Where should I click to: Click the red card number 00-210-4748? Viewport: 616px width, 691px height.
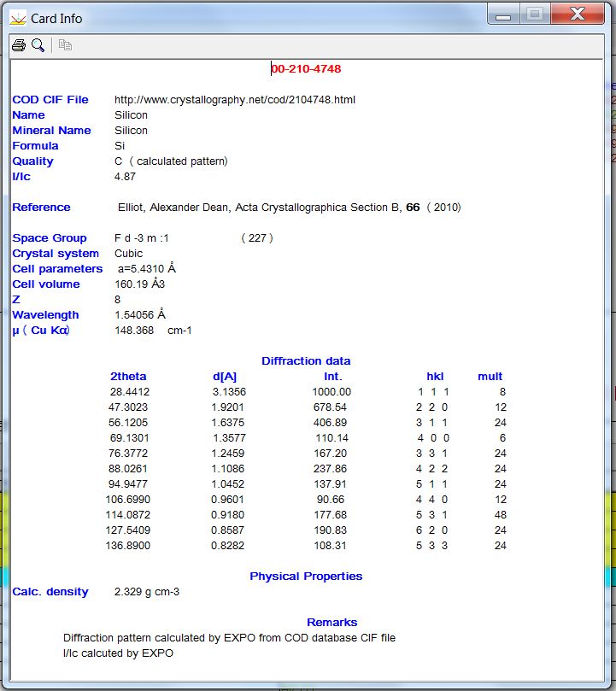(306, 69)
